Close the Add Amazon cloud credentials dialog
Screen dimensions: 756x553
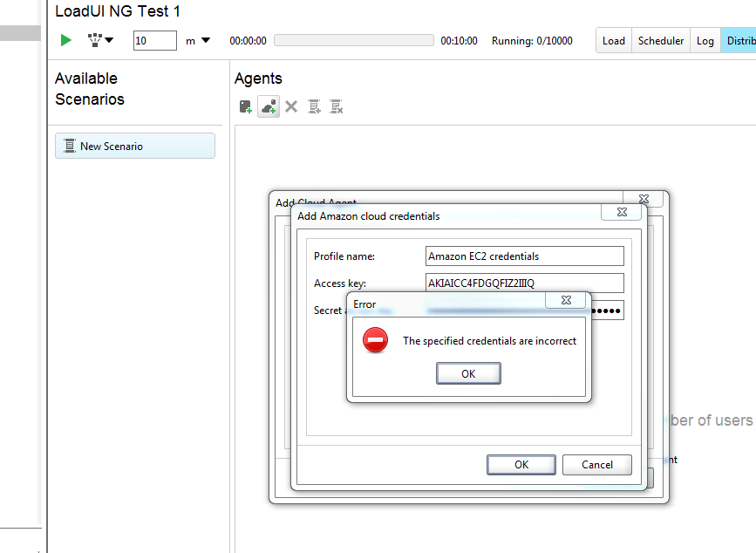click(621, 212)
